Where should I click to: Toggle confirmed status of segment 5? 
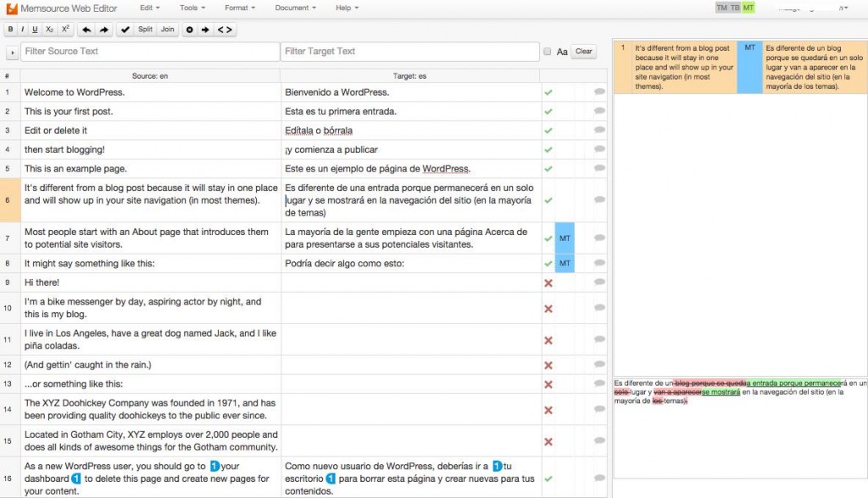[x=548, y=169]
